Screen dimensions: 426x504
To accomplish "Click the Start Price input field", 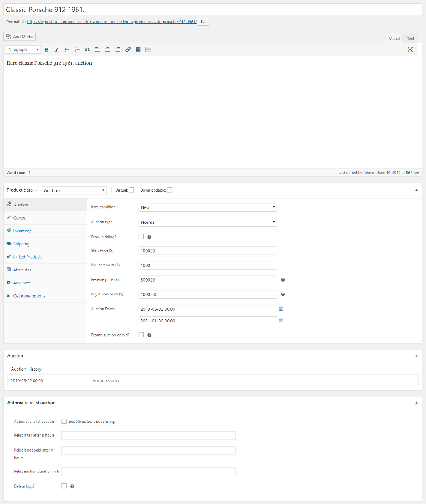I will pos(208,250).
